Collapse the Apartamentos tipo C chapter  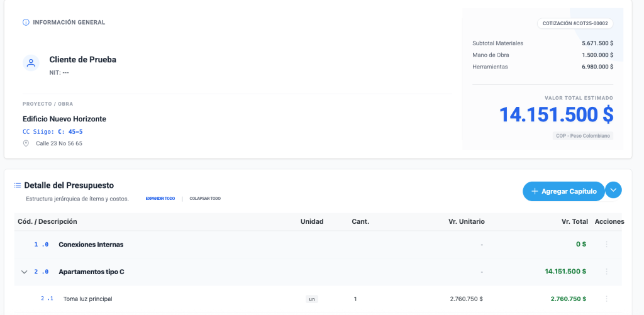coord(25,272)
